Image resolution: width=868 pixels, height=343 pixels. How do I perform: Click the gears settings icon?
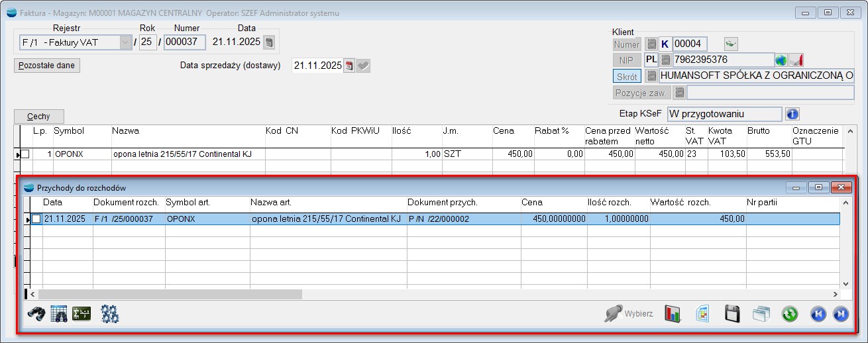tap(110, 314)
